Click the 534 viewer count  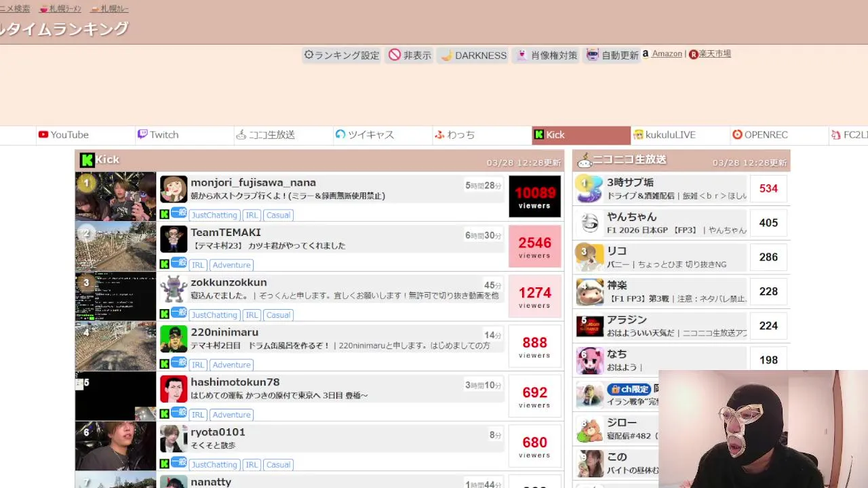768,188
